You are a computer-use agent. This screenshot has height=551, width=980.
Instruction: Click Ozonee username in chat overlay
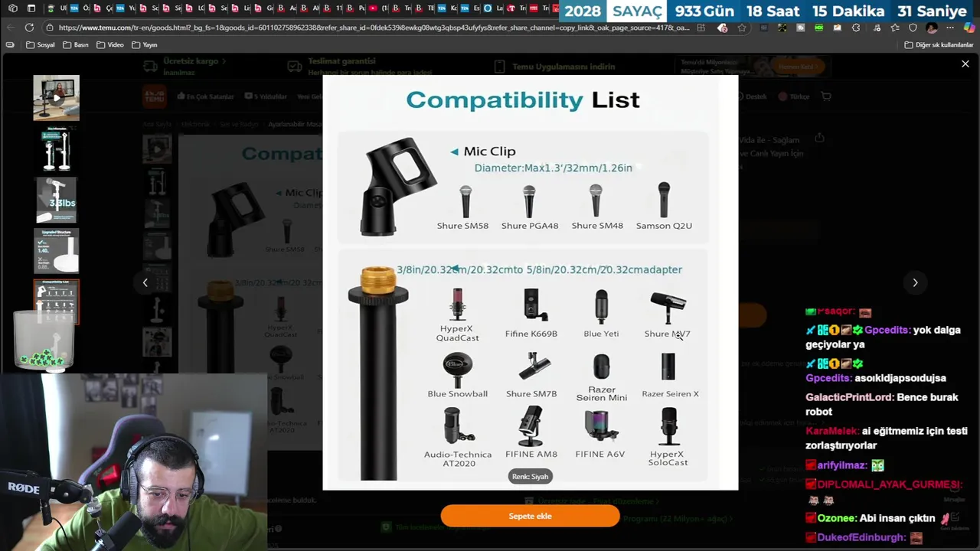(x=836, y=518)
